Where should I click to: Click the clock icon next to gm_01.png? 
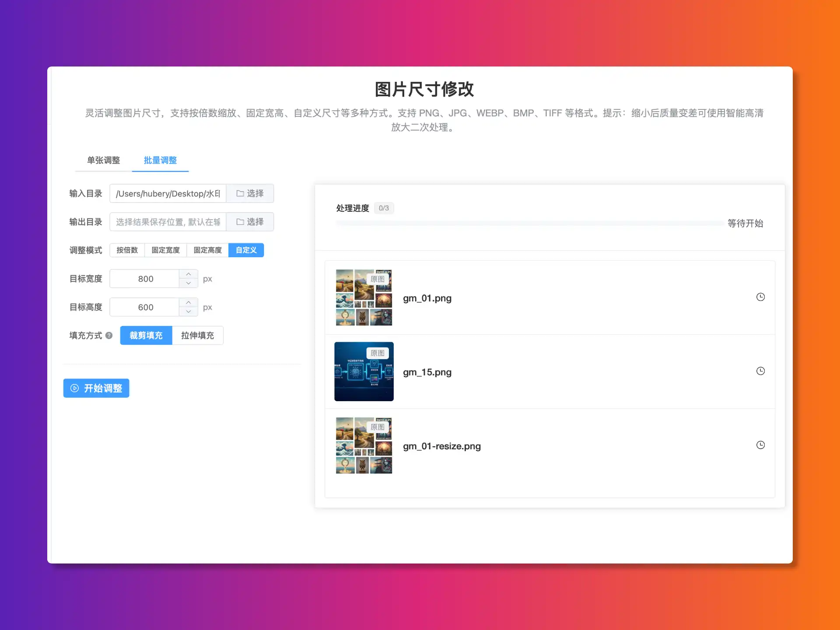(x=761, y=297)
